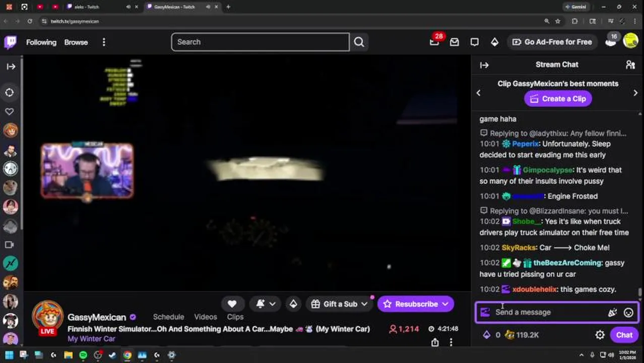The width and height of the screenshot is (644, 363).
Task: Open the more options menu beside Browse
Action: 104,42
